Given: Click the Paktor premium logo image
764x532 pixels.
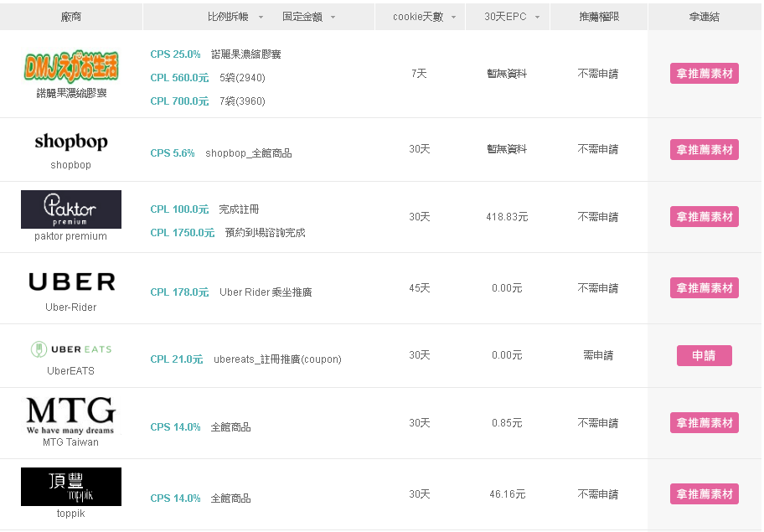Looking at the screenshot, I should coord(71,209).
